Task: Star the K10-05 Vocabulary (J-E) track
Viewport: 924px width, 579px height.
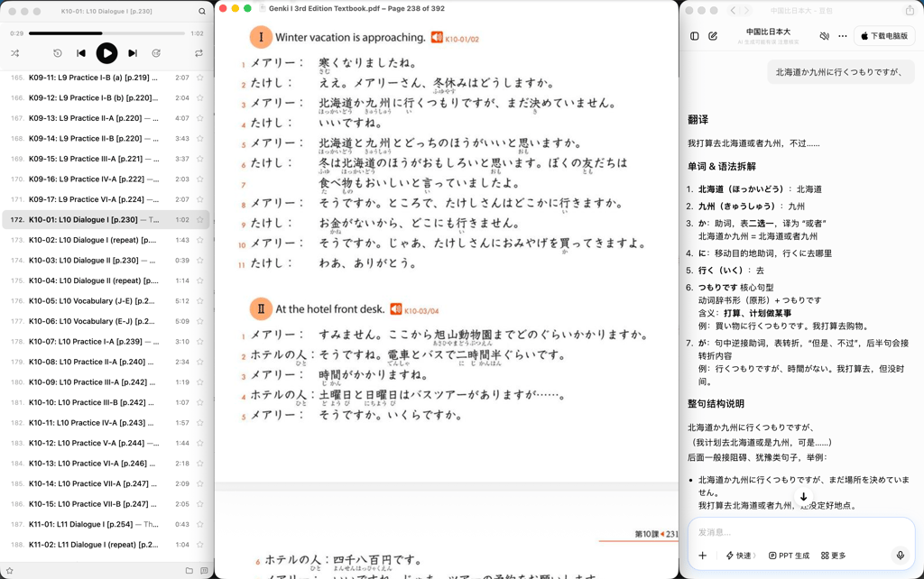Action: tap(200, 301)
